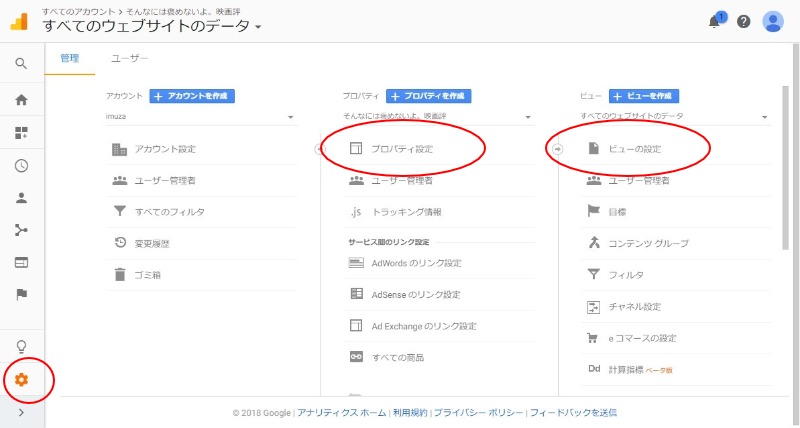Click the アカウントを作成 button
The image size is (800, 428).
(192, 96)
